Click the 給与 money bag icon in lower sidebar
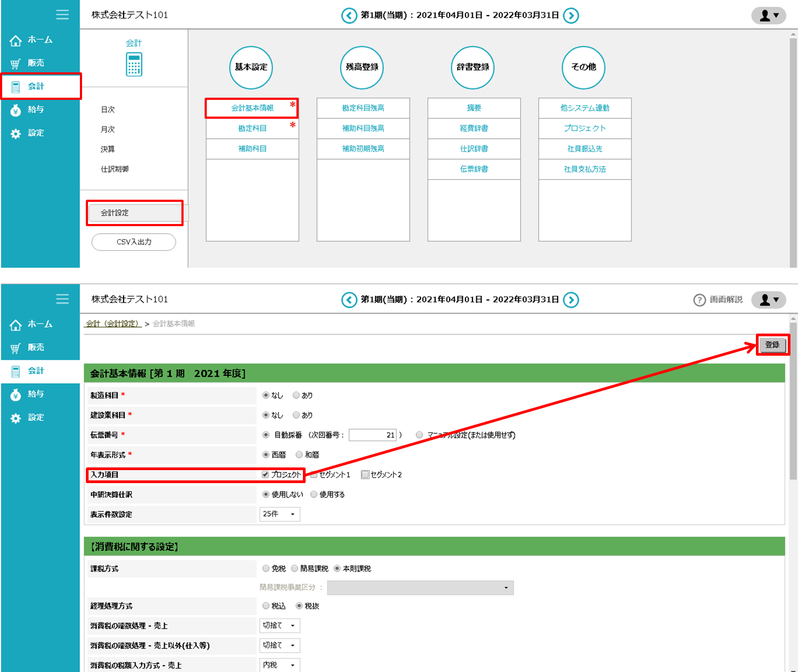 (16, 395)
